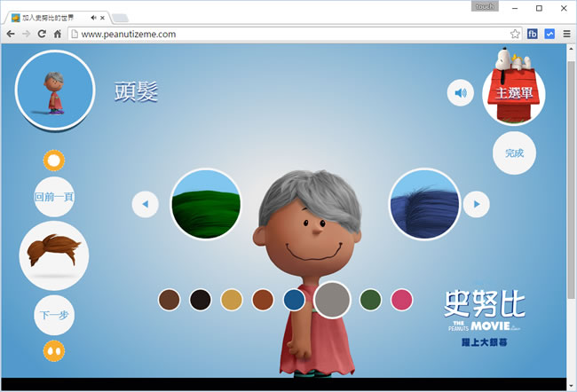Click the touch label in title bar
The image size is (577, 392).
(485, 6)
